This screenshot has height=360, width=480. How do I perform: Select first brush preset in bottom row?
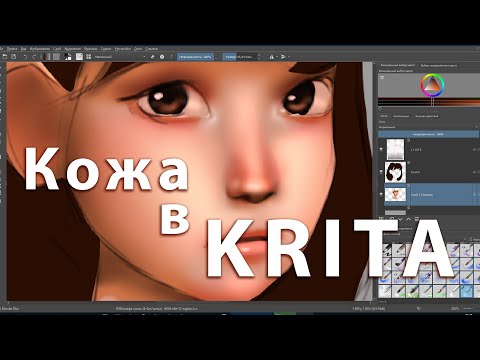385,291
